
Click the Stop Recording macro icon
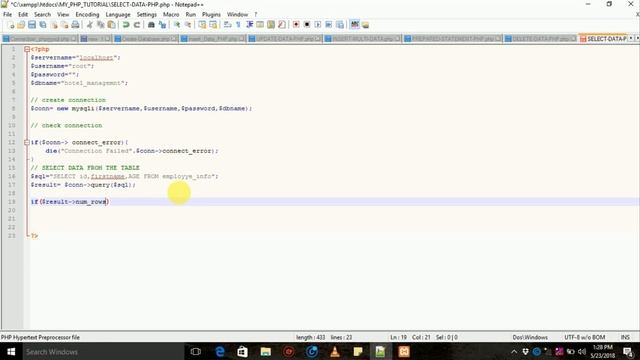point(307,25)
